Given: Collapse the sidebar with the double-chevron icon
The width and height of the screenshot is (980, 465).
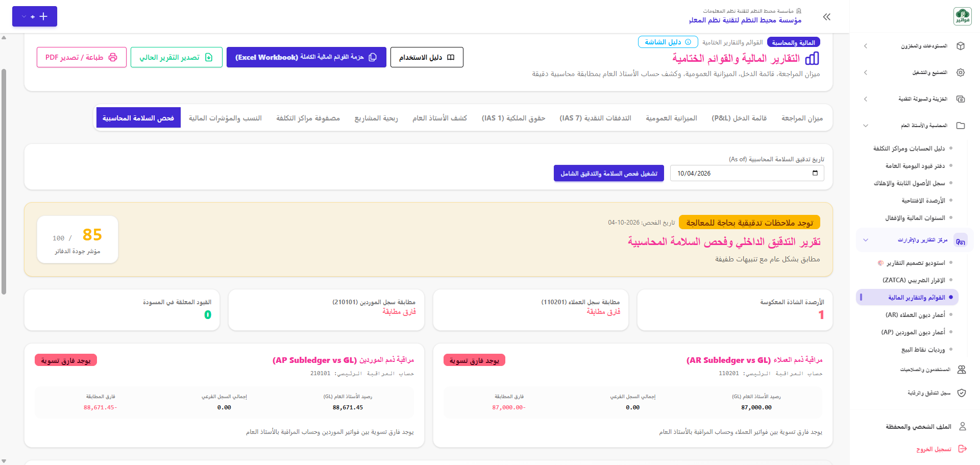Looking at the screenshot, I should [x=827, y=17].
